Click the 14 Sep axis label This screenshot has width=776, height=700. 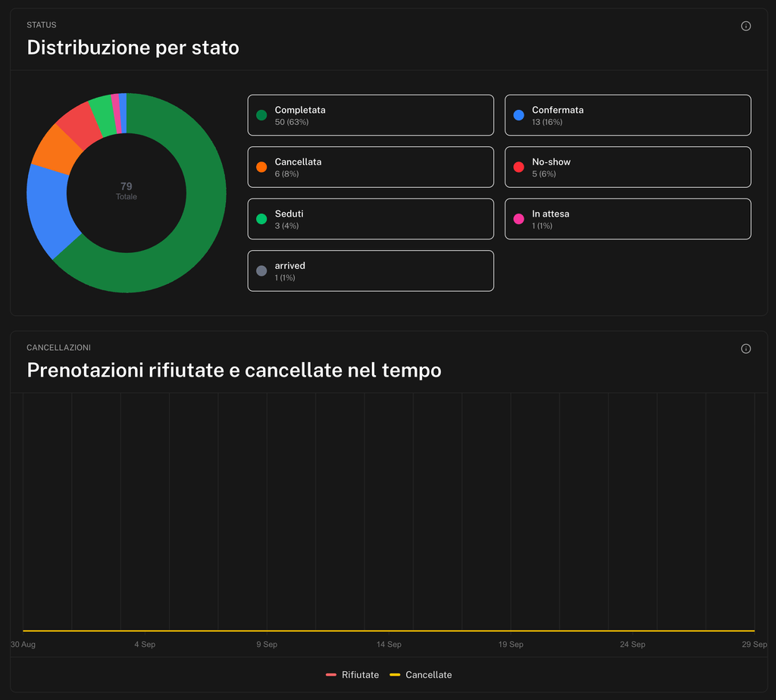[389, 644]
